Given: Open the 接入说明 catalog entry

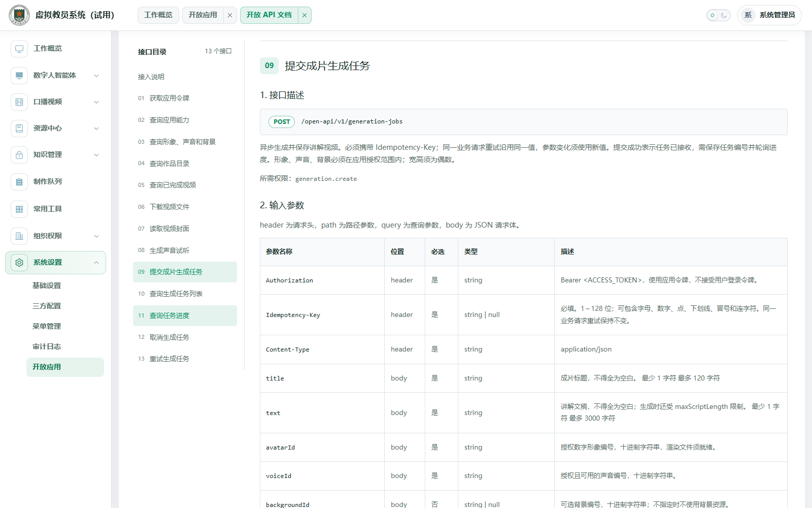Looking at the screenshot, I should point(185,77).
